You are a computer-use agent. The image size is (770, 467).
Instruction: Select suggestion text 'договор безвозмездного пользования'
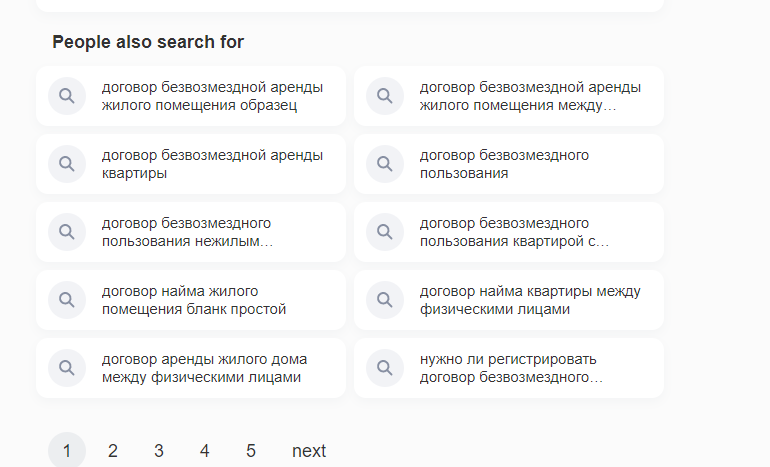click(x=504, y=164)
